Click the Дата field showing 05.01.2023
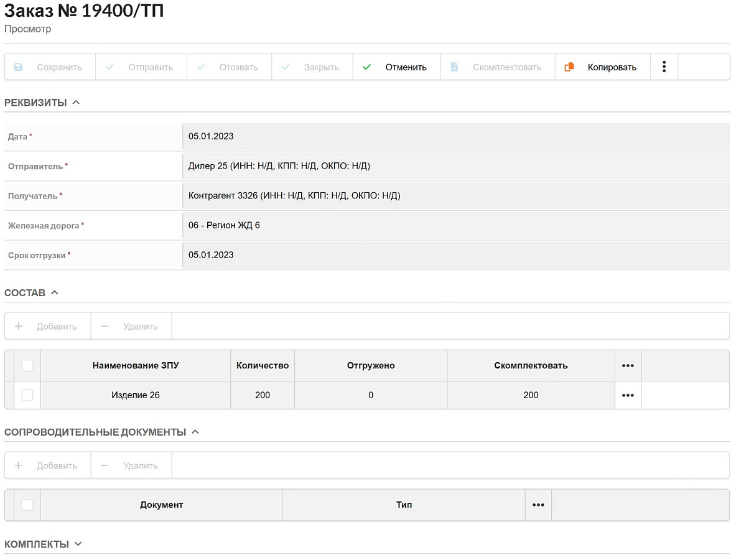Screen dimensions: 736x560 [x=456, y=137]
